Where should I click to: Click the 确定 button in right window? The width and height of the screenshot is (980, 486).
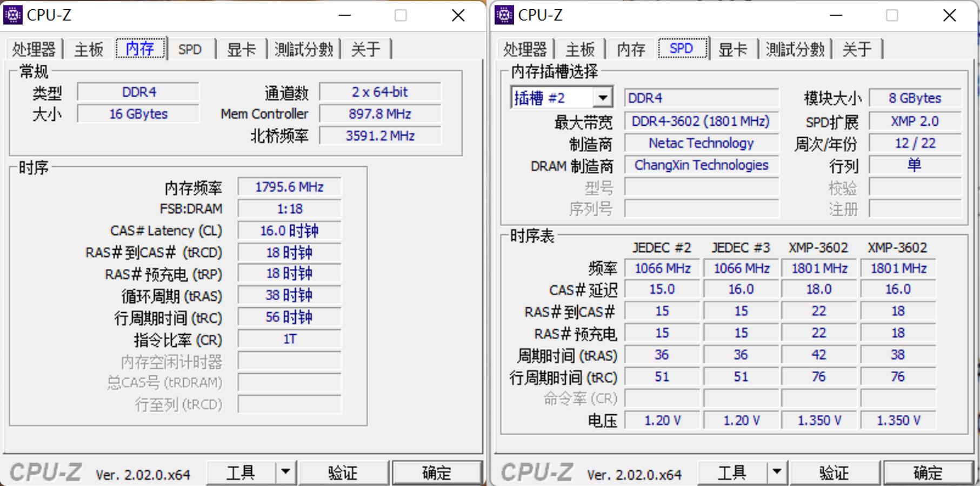coord(929,472)
